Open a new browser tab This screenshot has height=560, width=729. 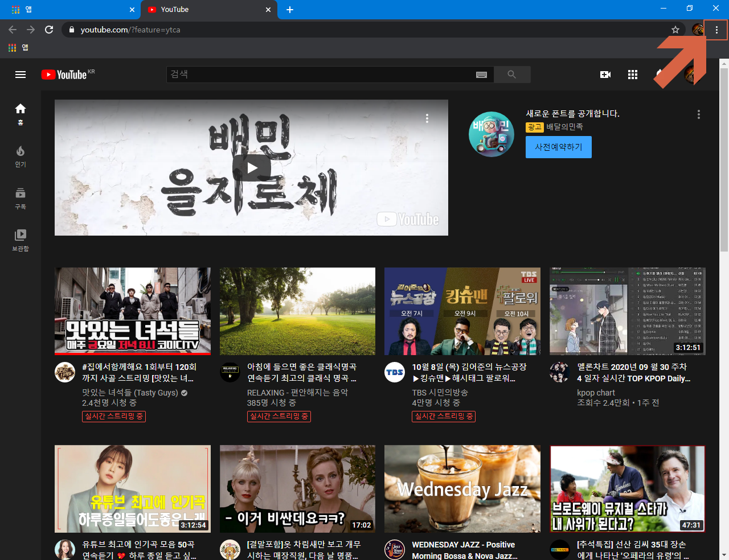point(290,10)
